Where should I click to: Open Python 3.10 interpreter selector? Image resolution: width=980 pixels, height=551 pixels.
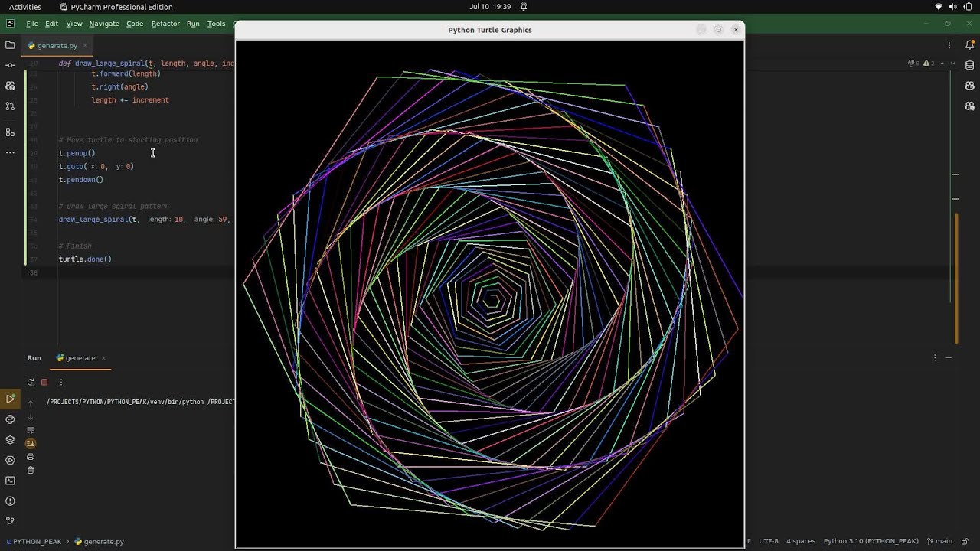(871, 541)
